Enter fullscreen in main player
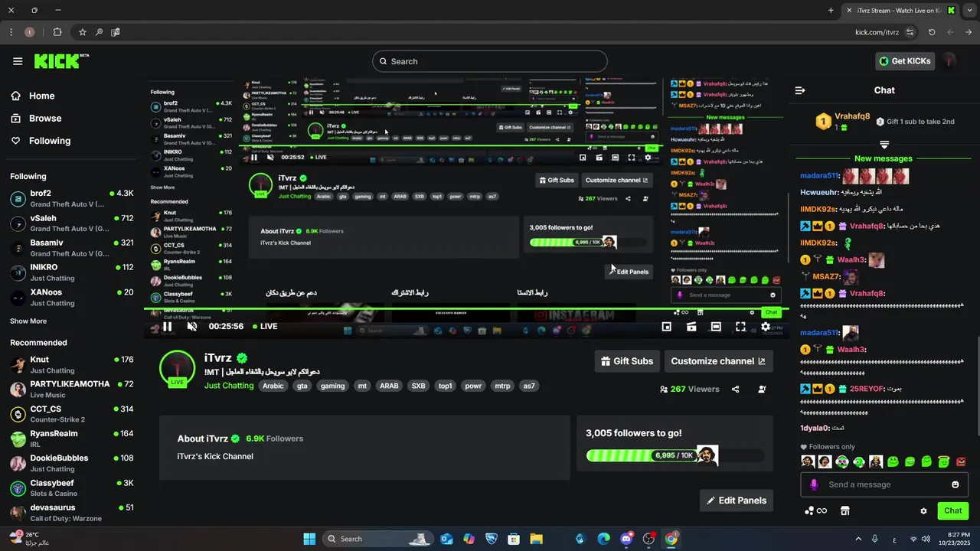 [x=740, y=327]
